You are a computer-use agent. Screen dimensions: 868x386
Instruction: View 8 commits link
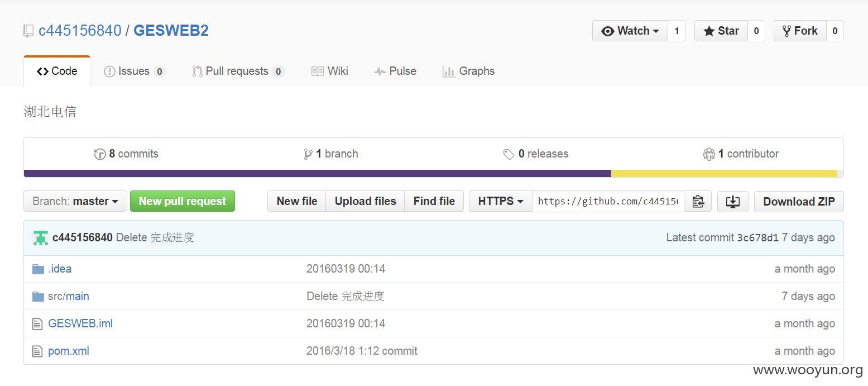pos(126,154)
